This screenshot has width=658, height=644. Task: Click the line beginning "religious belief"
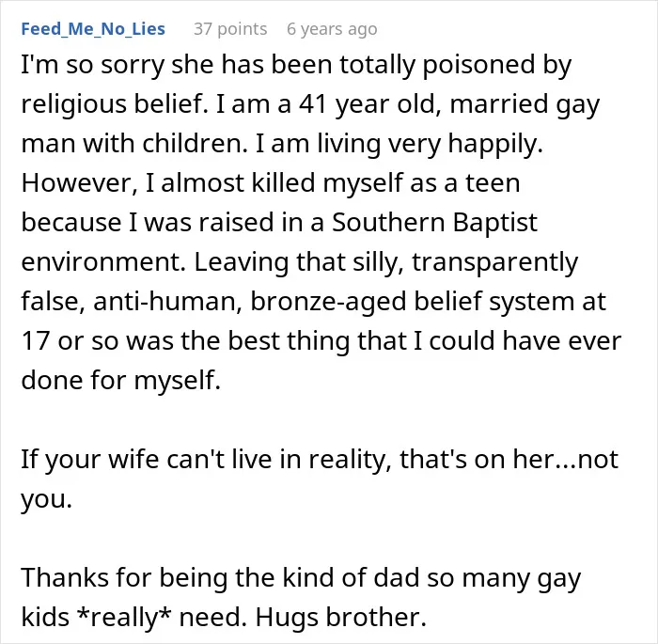click(310, 105)
